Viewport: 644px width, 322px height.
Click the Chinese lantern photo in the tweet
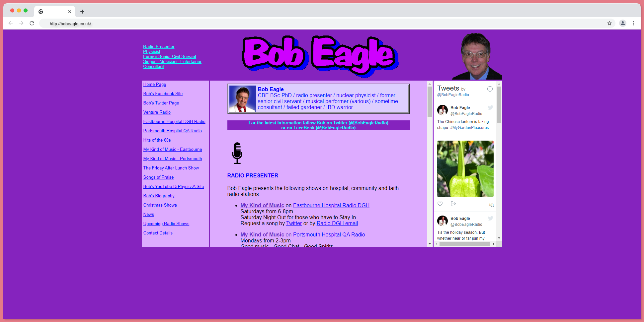coord(465,168)
